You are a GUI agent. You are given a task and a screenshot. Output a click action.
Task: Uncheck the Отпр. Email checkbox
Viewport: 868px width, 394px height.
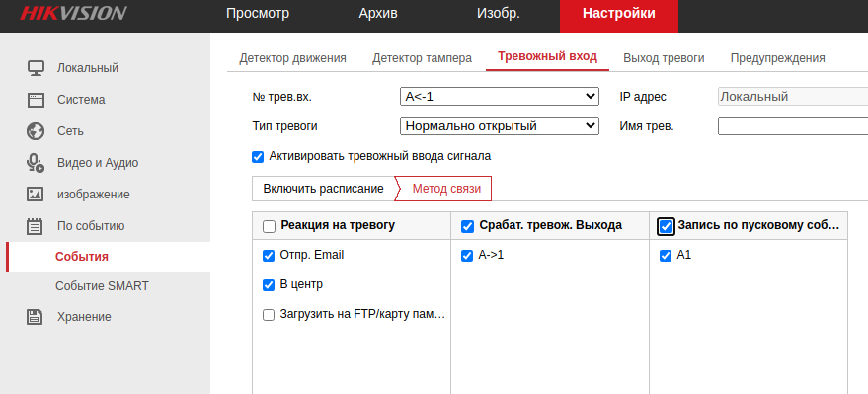coord(269,256)
